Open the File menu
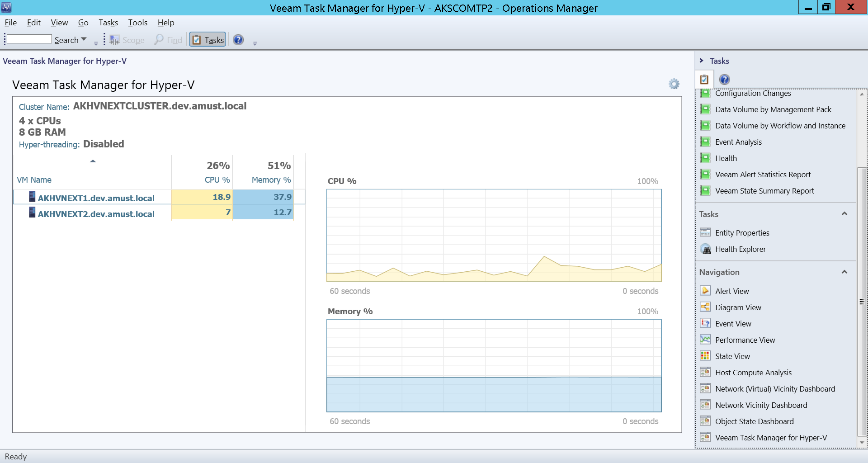The image size is (868, 463). [x=11, y=23]
